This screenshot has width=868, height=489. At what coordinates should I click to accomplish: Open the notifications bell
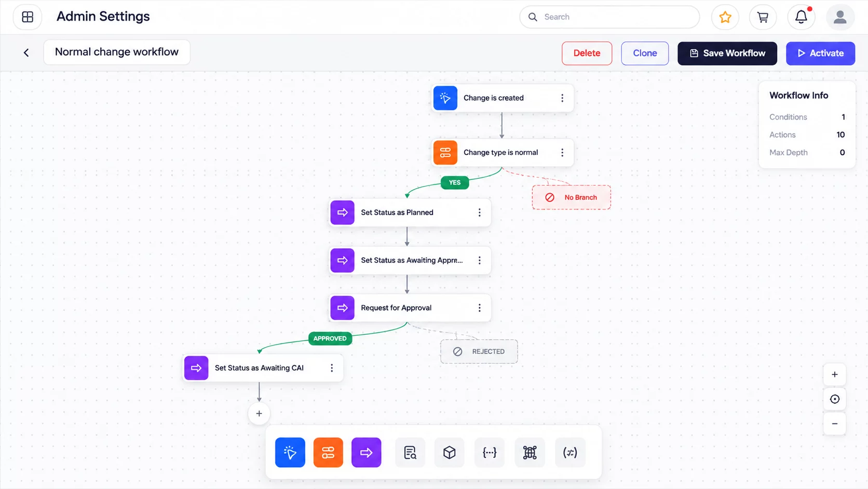click(x=801, y=17)
